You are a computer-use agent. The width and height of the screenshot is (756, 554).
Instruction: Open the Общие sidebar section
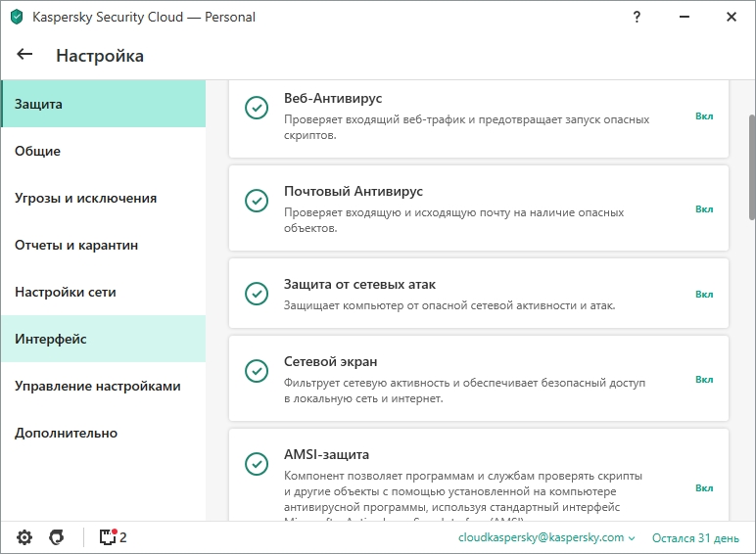tap(103, 151)
